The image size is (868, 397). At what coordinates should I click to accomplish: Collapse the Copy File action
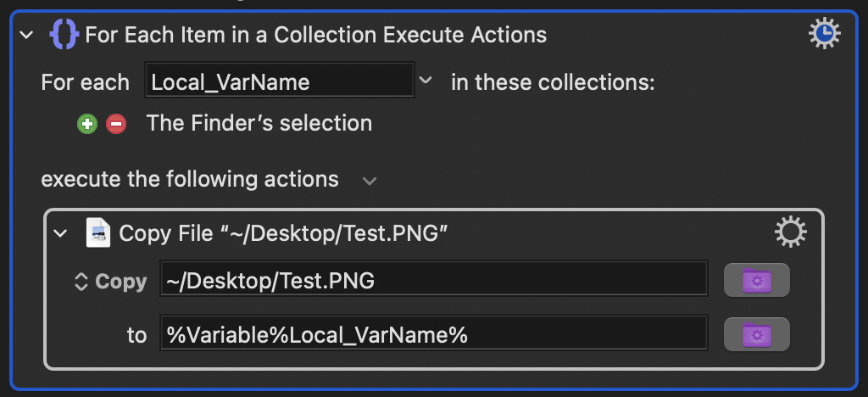tap(60, 233)
